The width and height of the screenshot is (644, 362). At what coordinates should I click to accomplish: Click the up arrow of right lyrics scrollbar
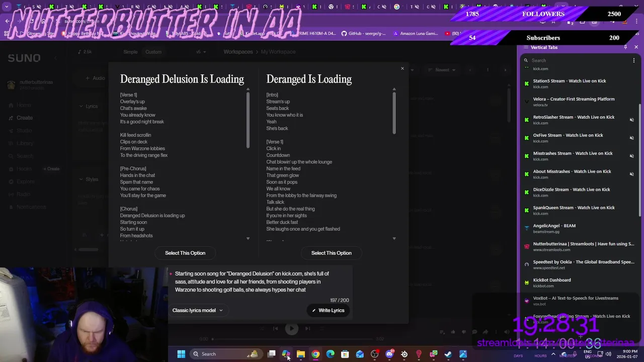click(x=394, y=89)
